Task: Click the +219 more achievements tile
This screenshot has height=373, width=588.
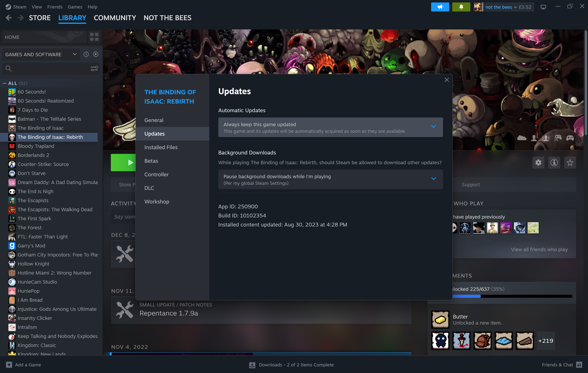Action: click(546, 341)
